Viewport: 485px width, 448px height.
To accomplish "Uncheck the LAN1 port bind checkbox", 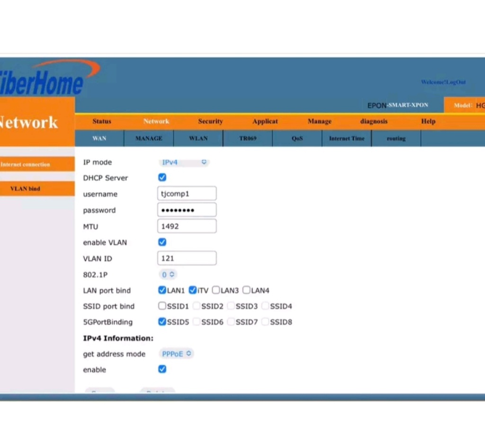I will click(x=162, y=290).
